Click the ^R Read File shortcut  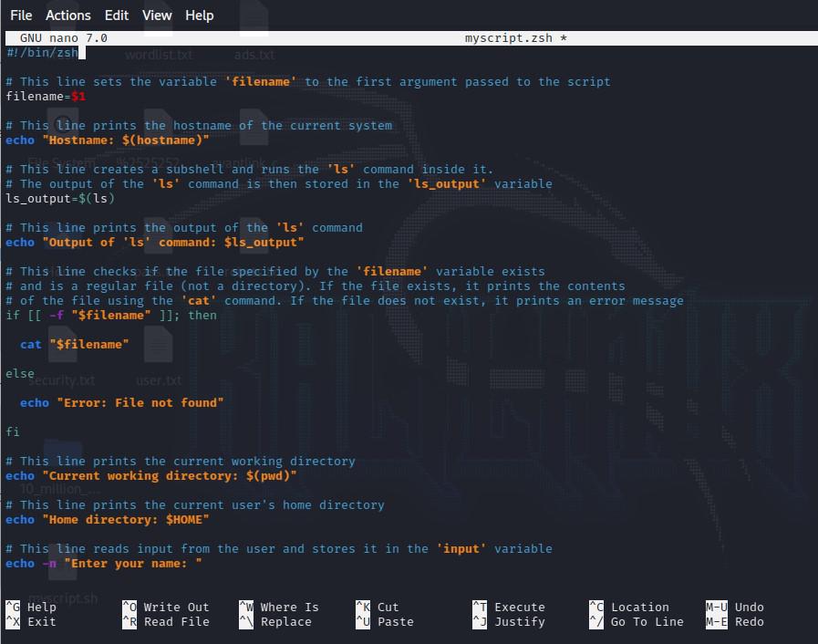click(166, 621)
